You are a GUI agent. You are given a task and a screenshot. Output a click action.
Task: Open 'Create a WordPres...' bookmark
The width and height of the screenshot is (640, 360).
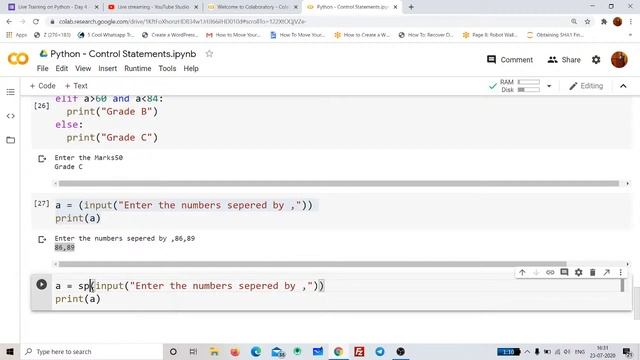(x=170, y=35)
